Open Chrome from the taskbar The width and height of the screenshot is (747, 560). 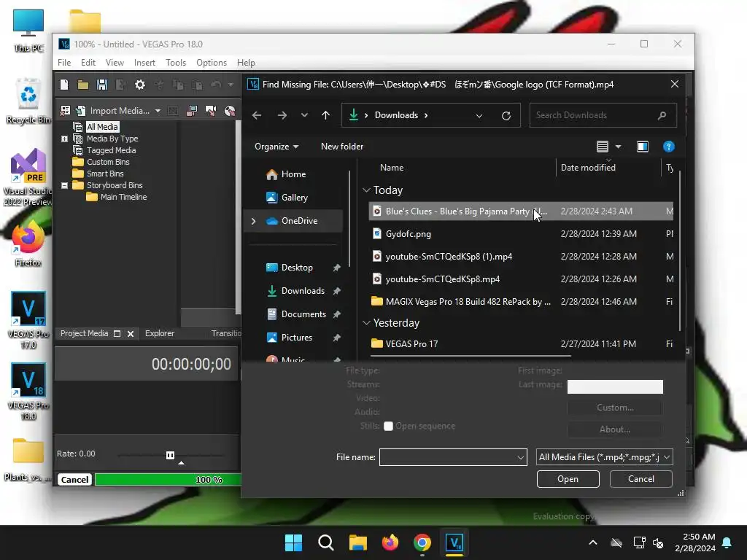coord(422,542)
